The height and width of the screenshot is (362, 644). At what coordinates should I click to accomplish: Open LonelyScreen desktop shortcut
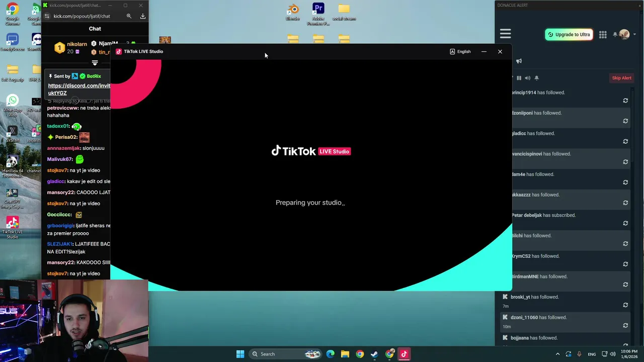pyautogui.click(x=13, y=42)
